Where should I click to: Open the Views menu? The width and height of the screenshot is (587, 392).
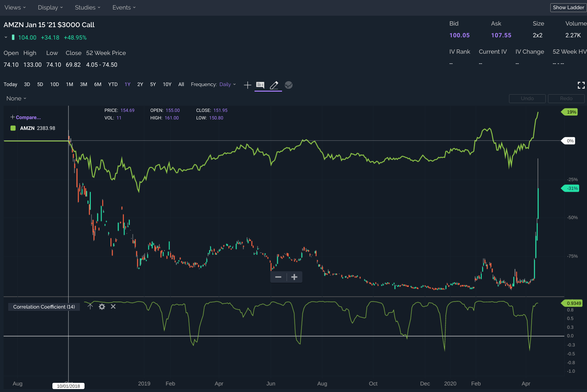point(15,8)
